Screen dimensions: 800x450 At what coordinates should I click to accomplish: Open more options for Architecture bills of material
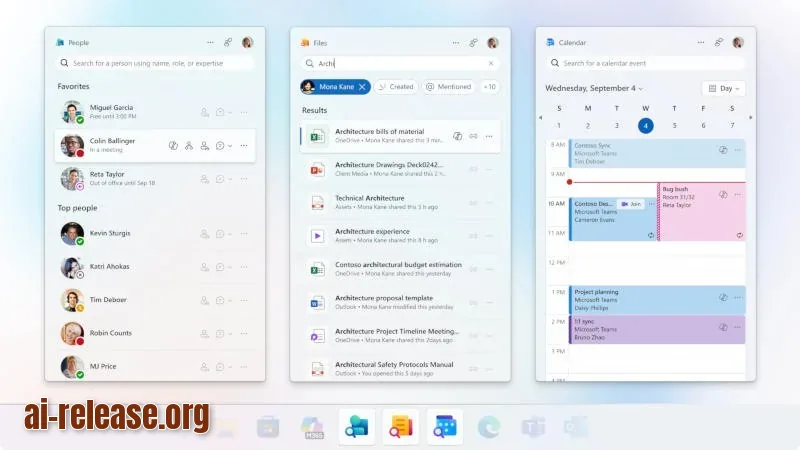pyautogui.click(x=489, y=136)
